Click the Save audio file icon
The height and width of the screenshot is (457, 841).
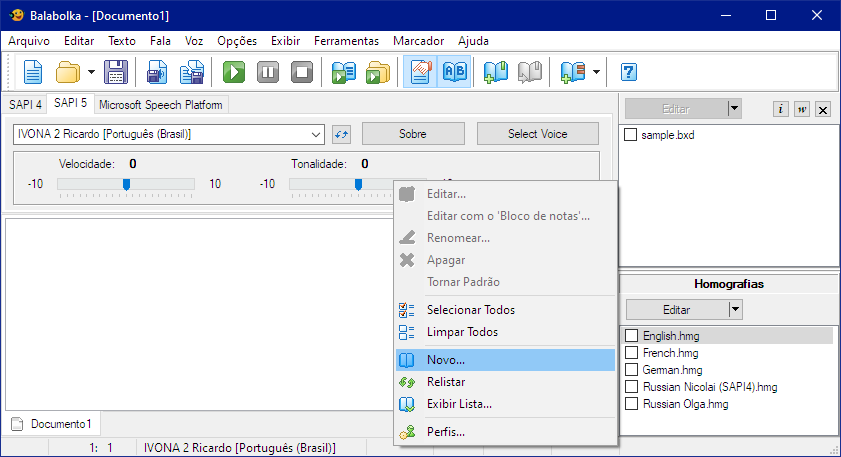[x=157, y=72]
